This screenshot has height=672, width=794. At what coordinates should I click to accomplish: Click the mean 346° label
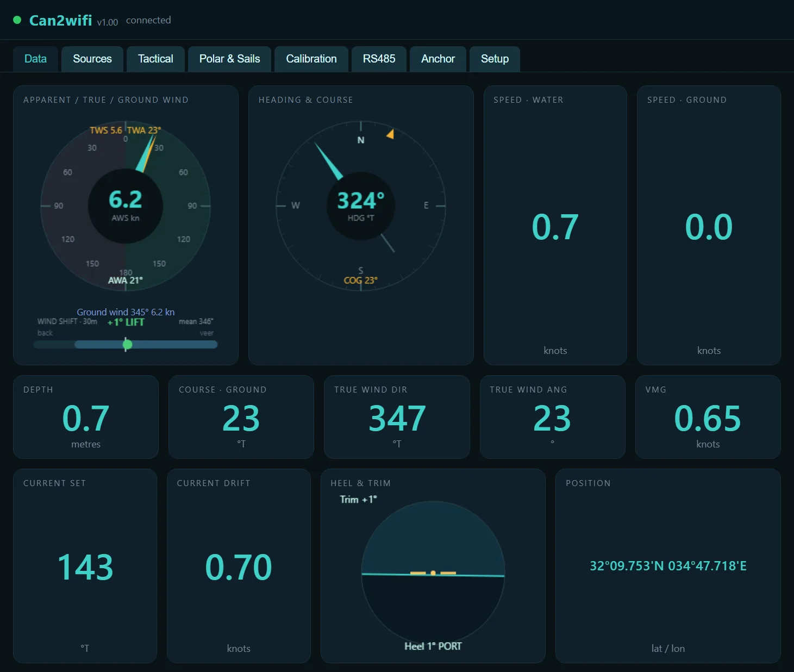[x=196, y=321]
